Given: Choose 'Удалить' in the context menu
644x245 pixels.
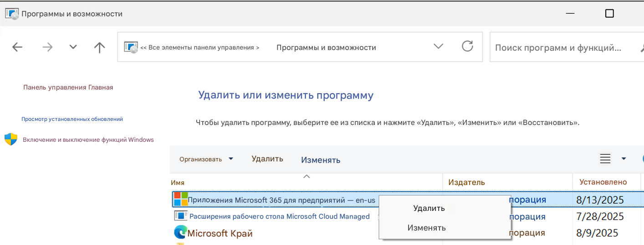Looking at the screenshot, I should pos(429,208).
